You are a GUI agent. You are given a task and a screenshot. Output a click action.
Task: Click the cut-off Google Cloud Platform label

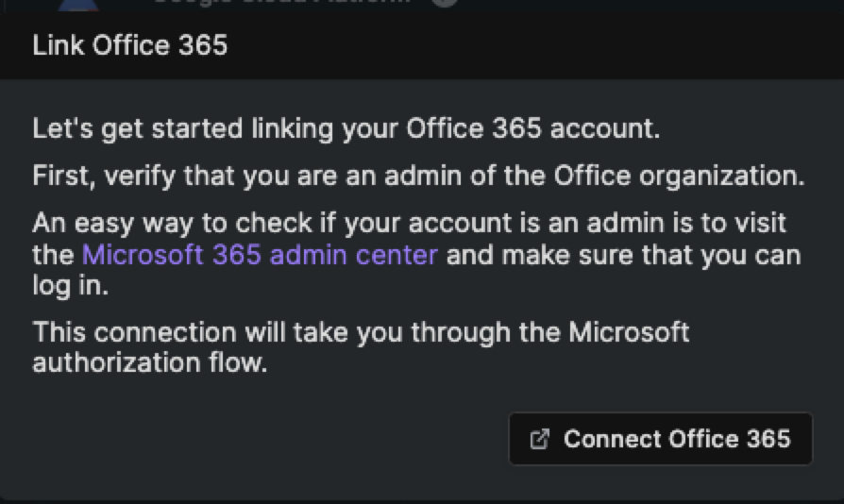281,2
